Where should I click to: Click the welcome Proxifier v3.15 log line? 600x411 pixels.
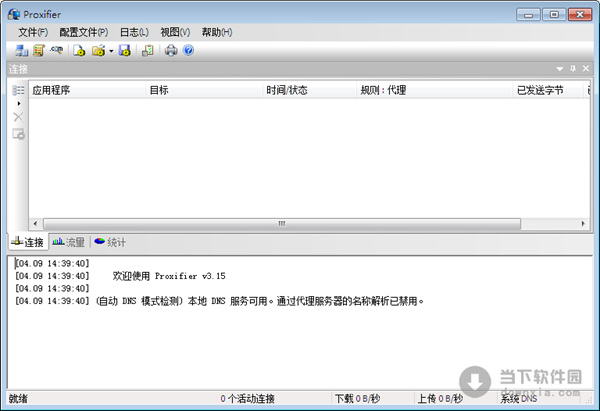coord(120,276)
